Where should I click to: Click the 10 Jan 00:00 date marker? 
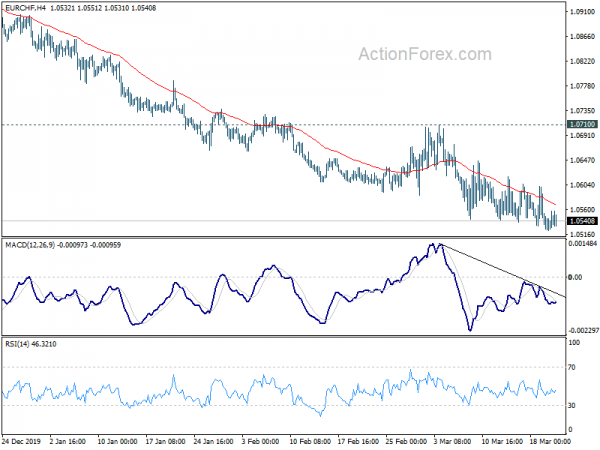click(x=117, y=441)
